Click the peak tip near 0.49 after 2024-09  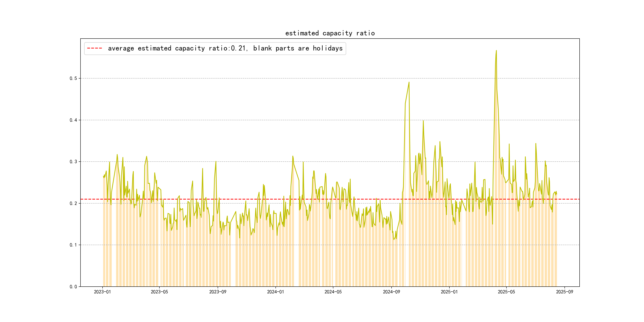click(409, 82)
